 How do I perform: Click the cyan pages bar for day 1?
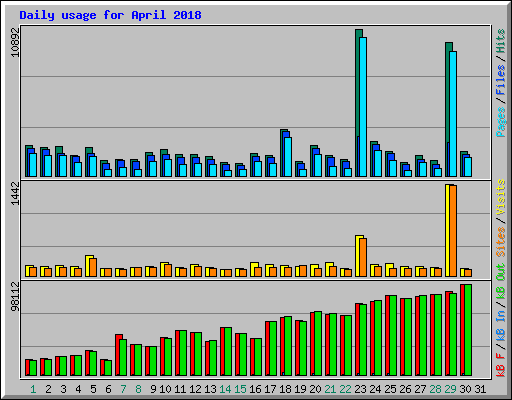[x=33, y=165]
